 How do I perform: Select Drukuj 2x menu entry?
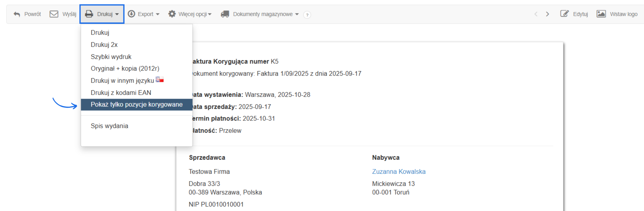[x=137, y=45]
